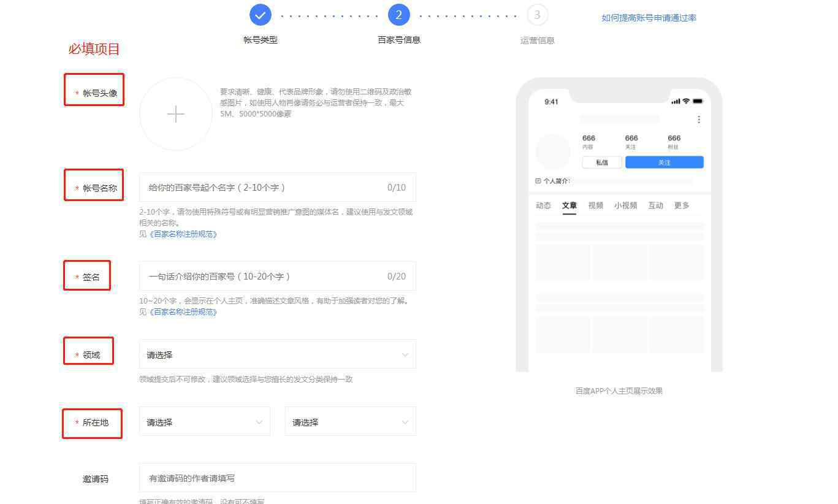Click the completed step 1 checkmark circle
Screen dimensions: 838x504
pyautogui.click(x=261, y=15)
